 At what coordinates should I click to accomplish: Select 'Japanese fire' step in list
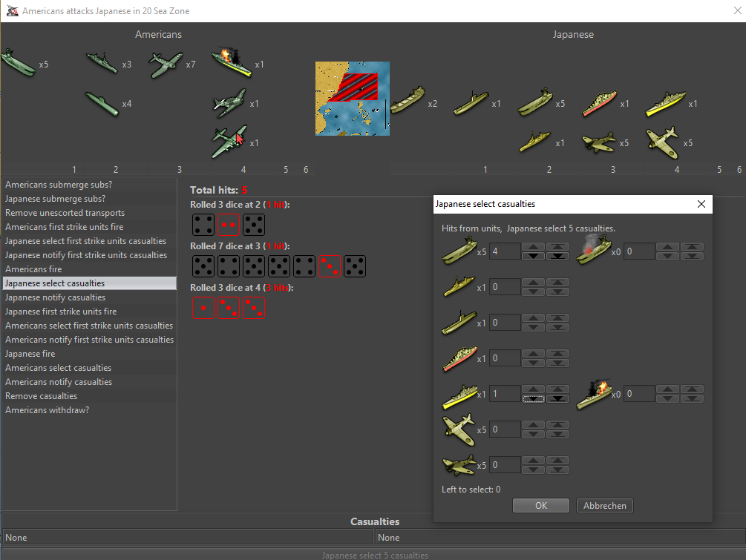click(x=30, y=354)
